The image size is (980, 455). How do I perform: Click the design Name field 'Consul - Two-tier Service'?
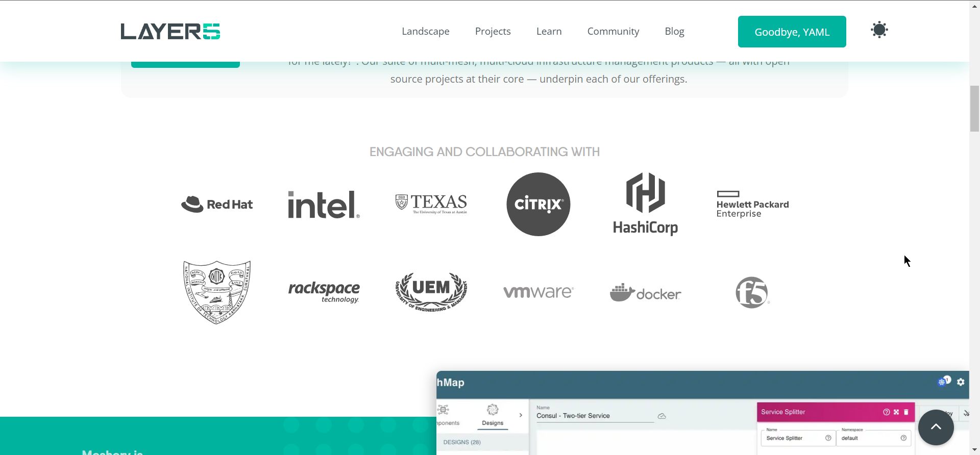[x=595, y=416]
